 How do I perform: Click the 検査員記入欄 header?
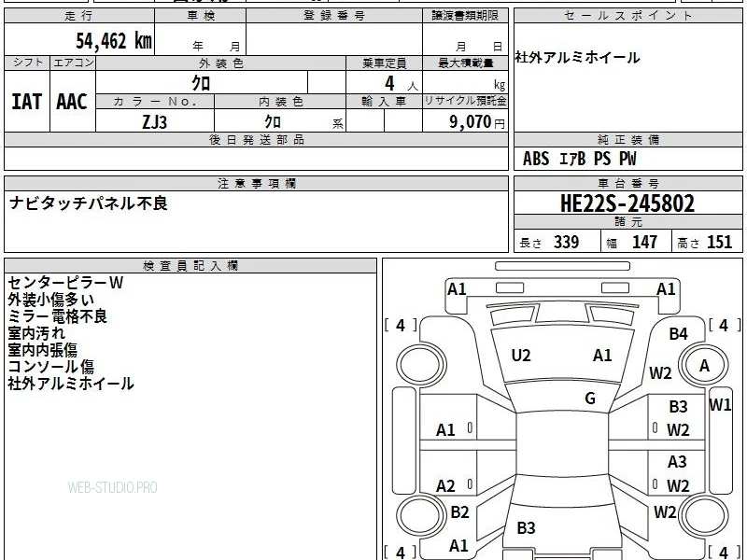[x=190, y=266]
